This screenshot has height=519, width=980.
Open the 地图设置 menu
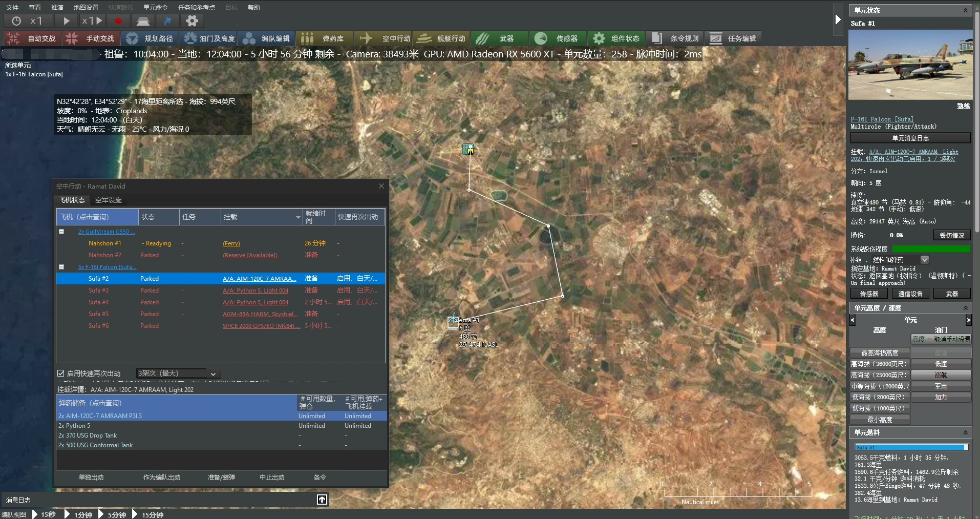click(86, 7)
